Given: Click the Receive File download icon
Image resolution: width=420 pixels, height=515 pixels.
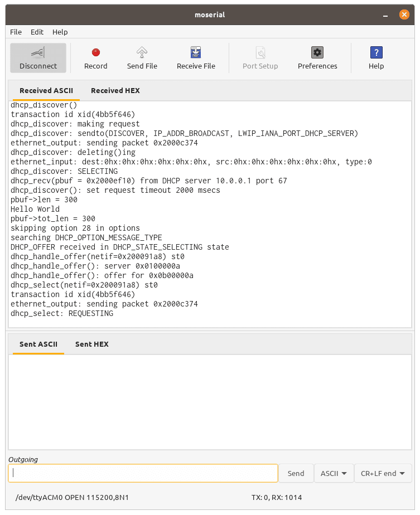Looking at the screenshot, I should [196, 53].
